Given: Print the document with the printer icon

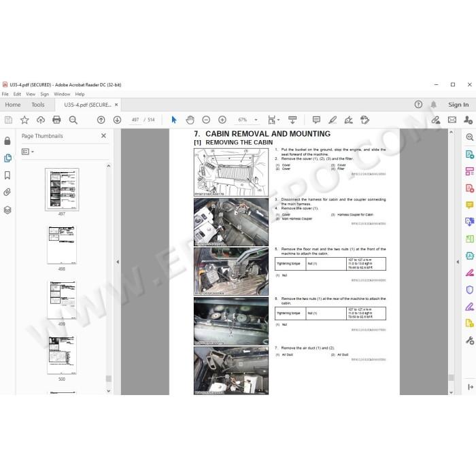Looking at the screenshot, I should [x=56, y=120].
